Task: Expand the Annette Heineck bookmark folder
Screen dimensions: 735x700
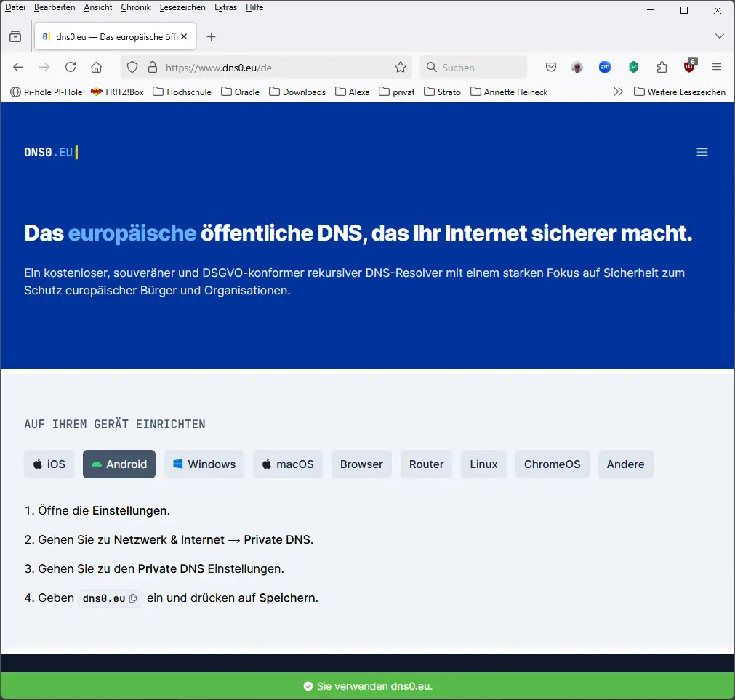Action: pos(509,92)
